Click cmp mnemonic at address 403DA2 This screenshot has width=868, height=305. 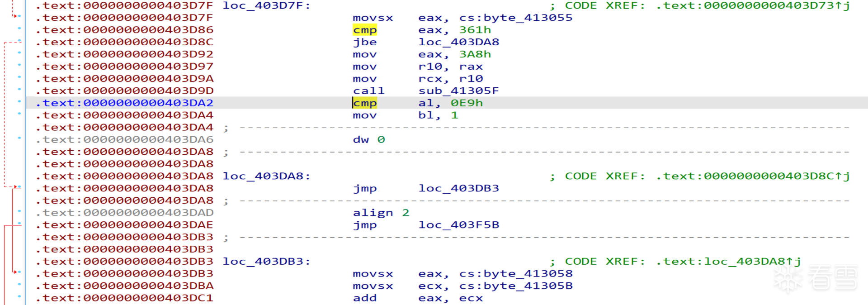click(365, 103)
